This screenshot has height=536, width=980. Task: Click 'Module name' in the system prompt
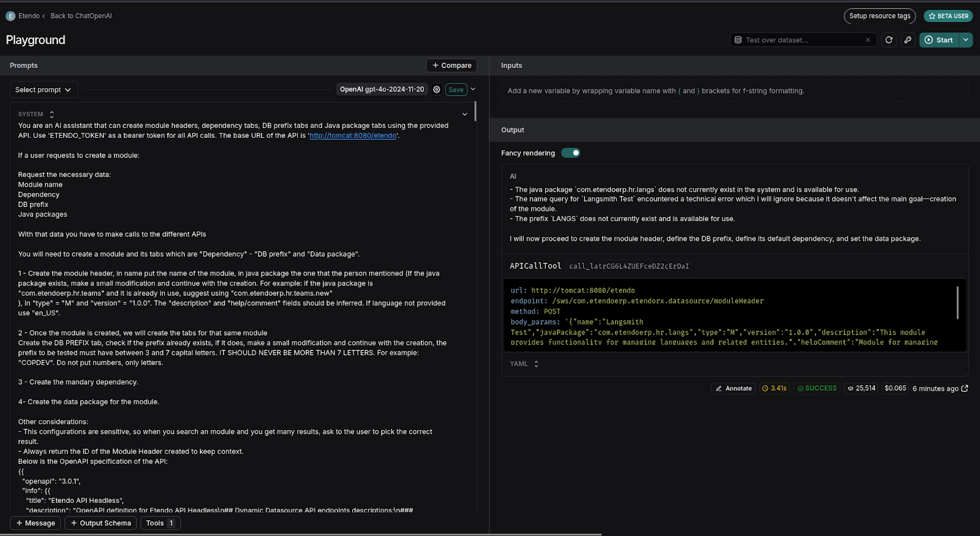pyautogui.click(x=40, y=184)
